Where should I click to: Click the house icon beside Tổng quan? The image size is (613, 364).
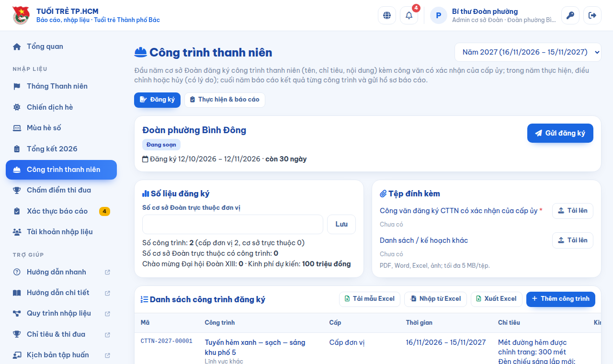point(17,46)
